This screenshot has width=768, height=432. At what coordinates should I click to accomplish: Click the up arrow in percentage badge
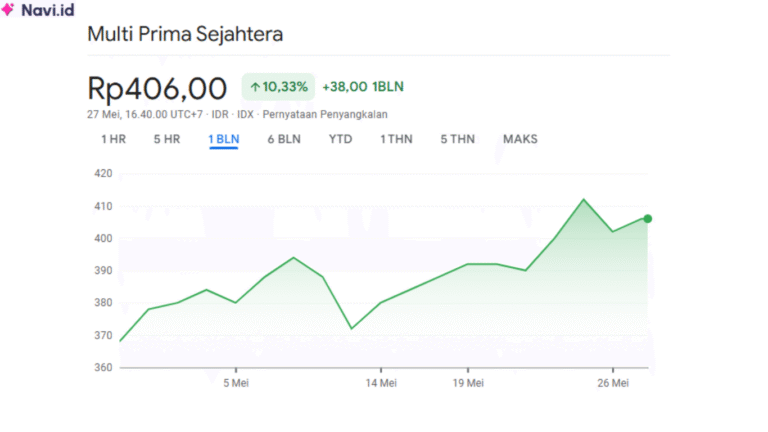click(x=255, y=87)
